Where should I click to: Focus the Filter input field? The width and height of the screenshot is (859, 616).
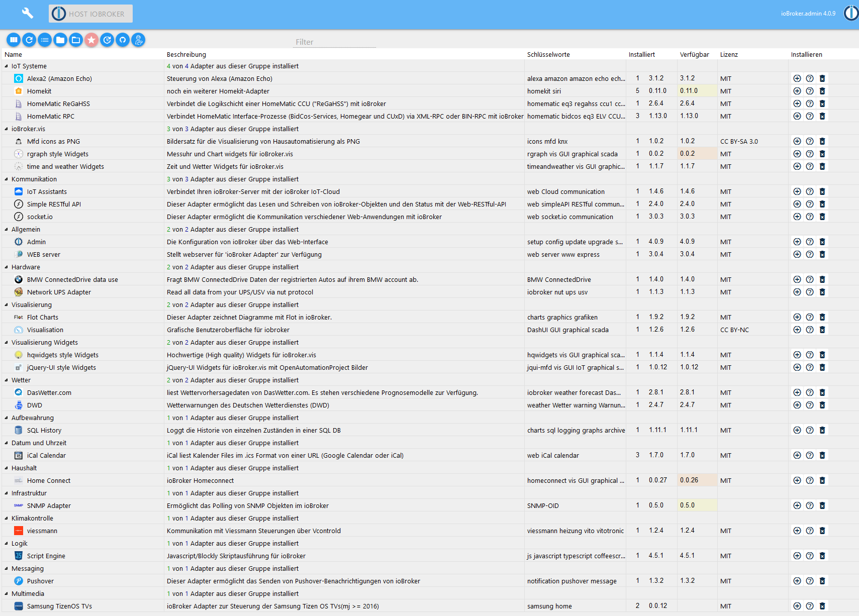pos(335,42)
